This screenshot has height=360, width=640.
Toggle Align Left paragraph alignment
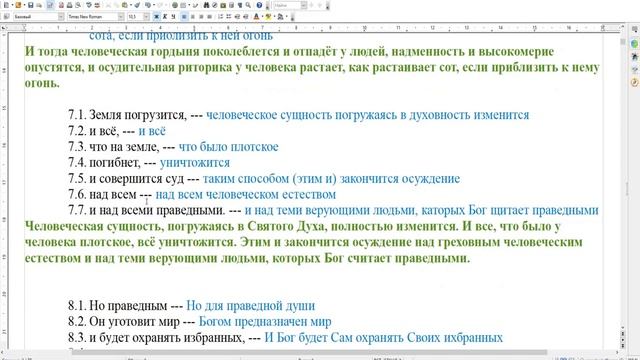(184, 16)
